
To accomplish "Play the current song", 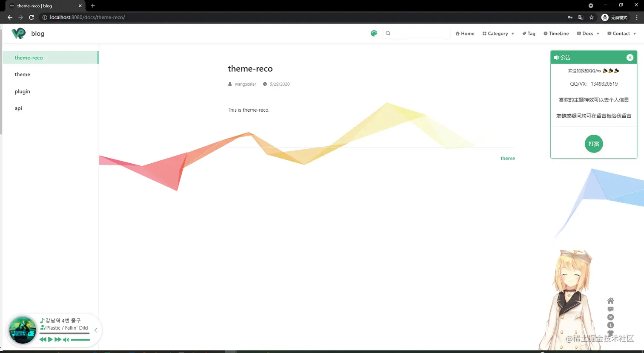I will [x=50, y=339].
